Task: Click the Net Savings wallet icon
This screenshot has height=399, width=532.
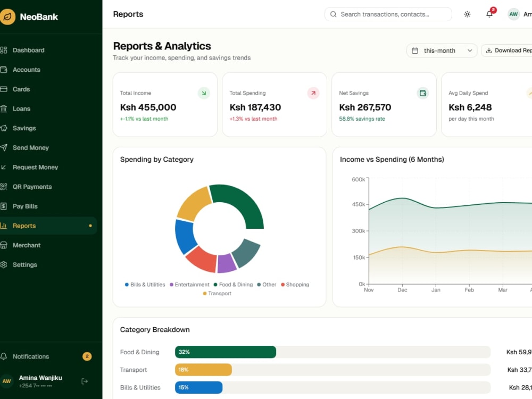Action: [x=423, y=93]
